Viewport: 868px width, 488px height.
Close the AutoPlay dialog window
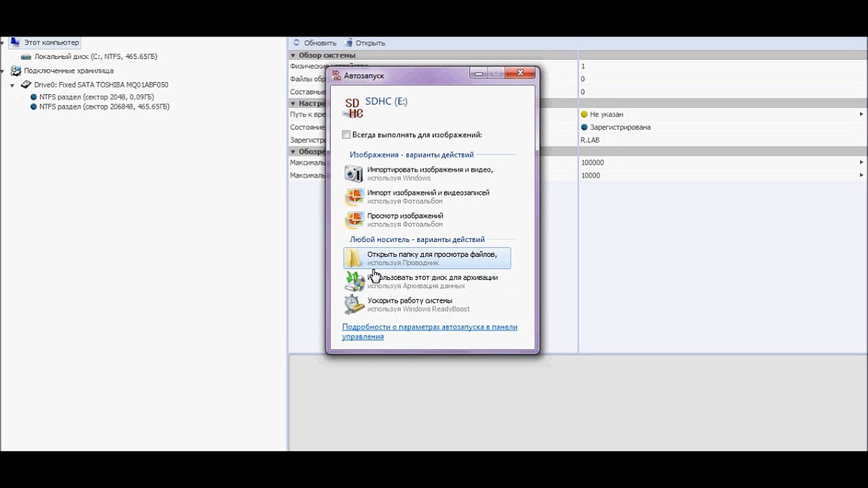click(x=520, y=73)
